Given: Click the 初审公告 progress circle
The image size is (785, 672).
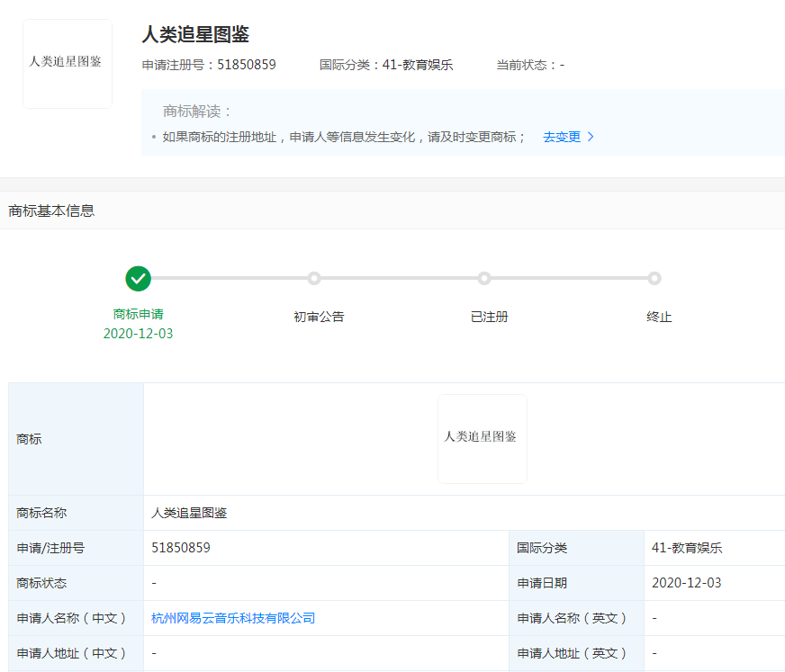Looking at the screenshot, I should [x=313, y=279].
